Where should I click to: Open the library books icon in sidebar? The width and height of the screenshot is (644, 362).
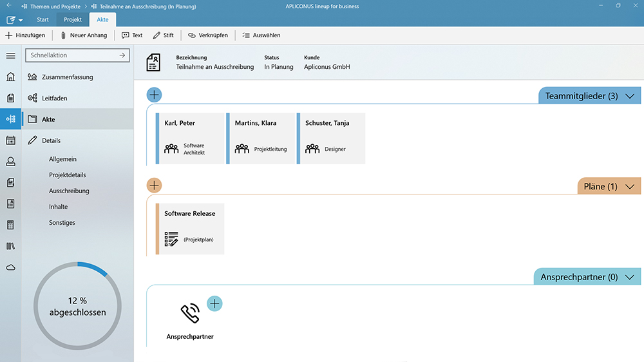(x=11, y=246)
